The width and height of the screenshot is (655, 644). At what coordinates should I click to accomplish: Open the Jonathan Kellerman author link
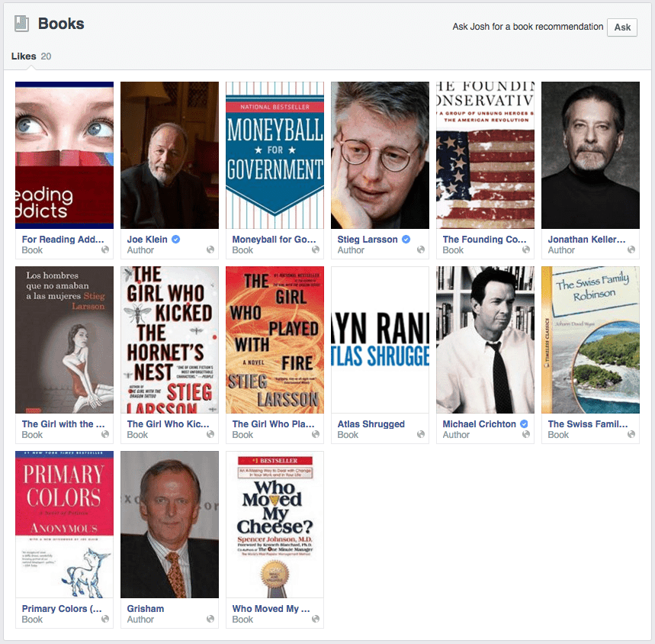click(x=586, y=239)
